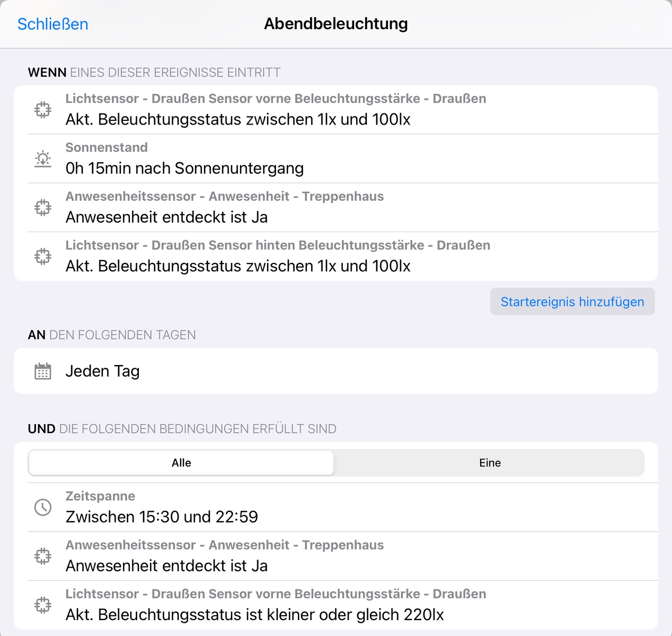Switch conditions to the Eine segment
The image size is (672, 636).
[490, 463]
